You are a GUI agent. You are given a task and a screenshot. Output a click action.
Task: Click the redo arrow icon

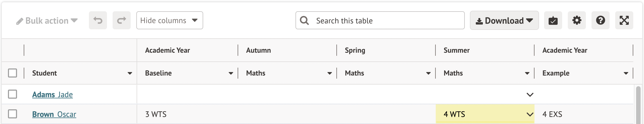122,20
